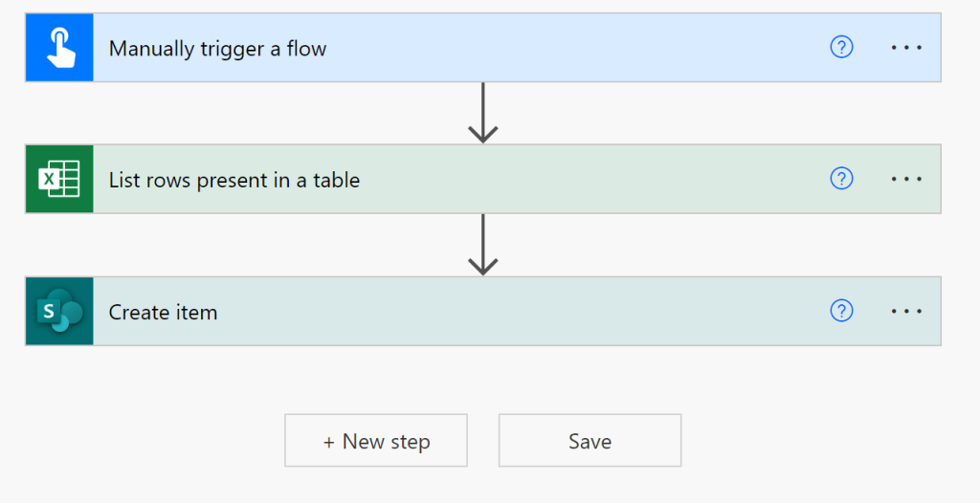
Task: Click the plus symbol in New step
Action: point(329,442)
